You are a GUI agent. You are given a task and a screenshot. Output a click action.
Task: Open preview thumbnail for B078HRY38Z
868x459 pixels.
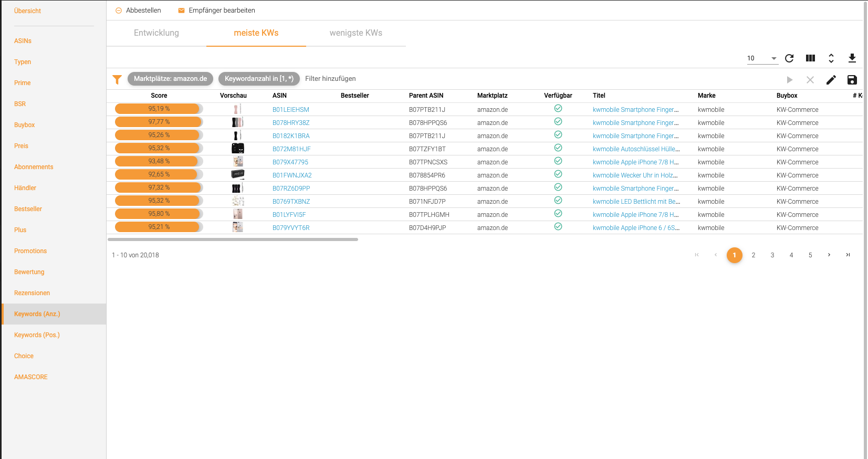point(238,122)
